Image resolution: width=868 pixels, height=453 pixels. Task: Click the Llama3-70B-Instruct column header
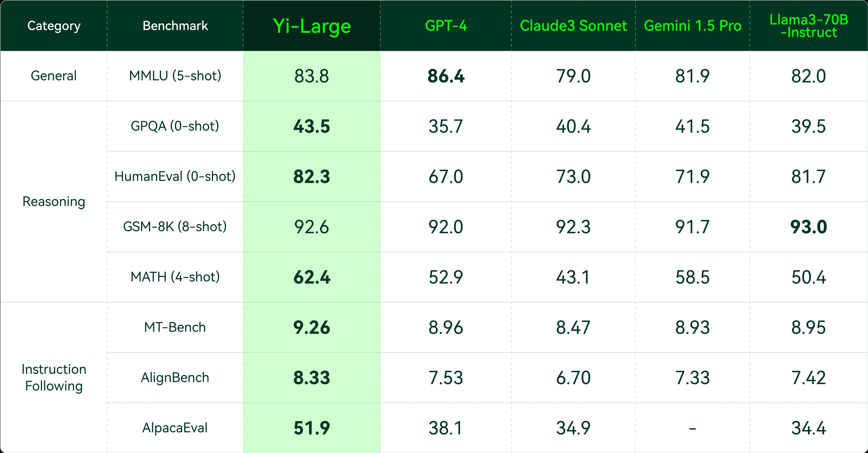(x=809, y=26)
